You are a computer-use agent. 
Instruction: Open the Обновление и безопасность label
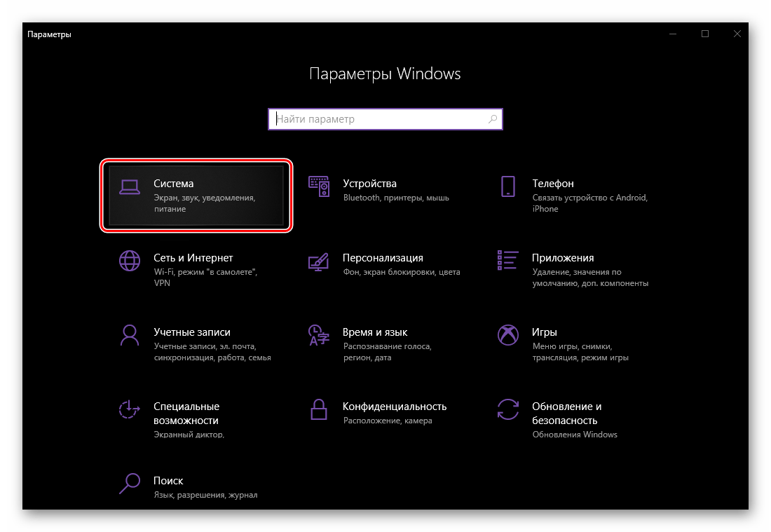click(566, 414)
